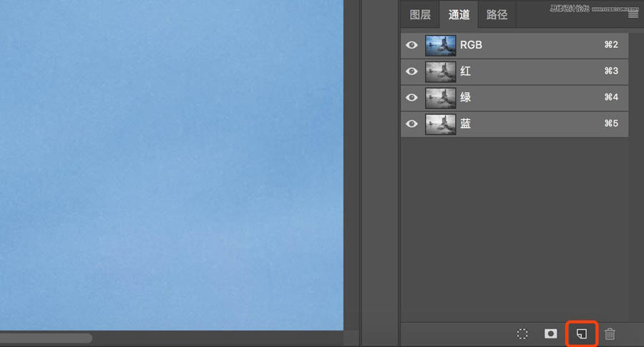This screenshot has height=347, width=644.
Task: Switch to the 图层 (Layers) tab
Action: (420, 15)
